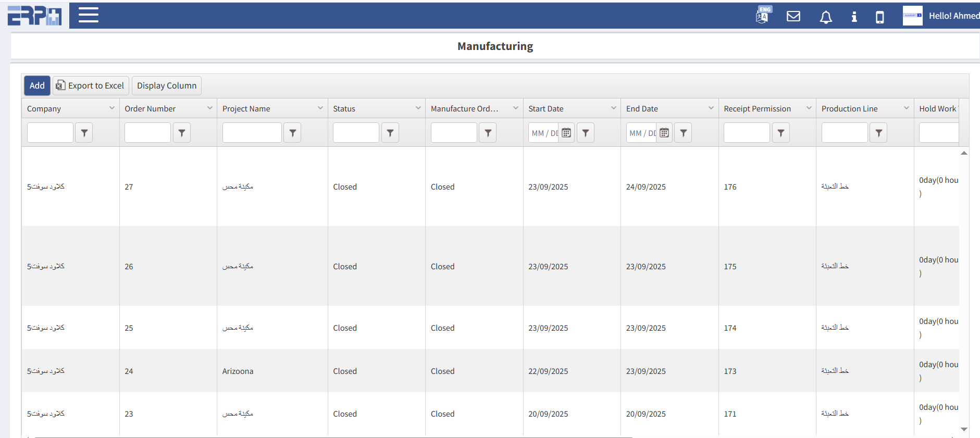Open the notifications bell

[826, 17]
